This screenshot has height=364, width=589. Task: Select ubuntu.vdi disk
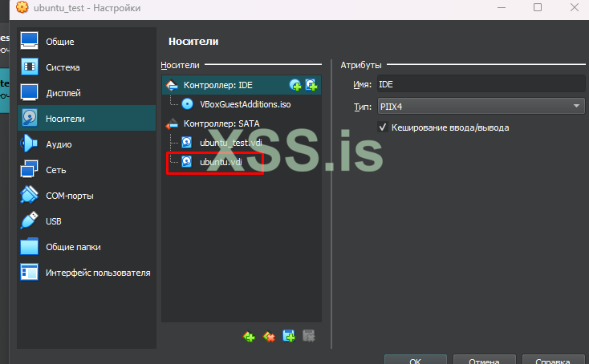point(242,162)
